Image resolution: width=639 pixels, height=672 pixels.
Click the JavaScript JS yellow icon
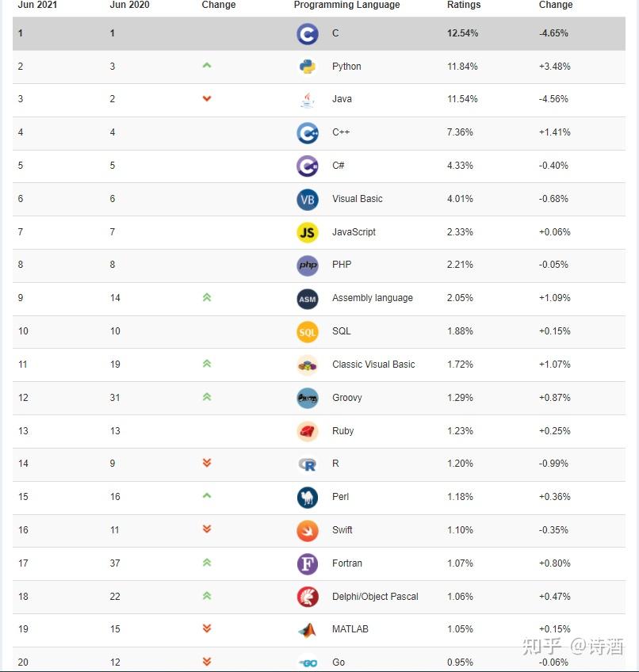308,232
